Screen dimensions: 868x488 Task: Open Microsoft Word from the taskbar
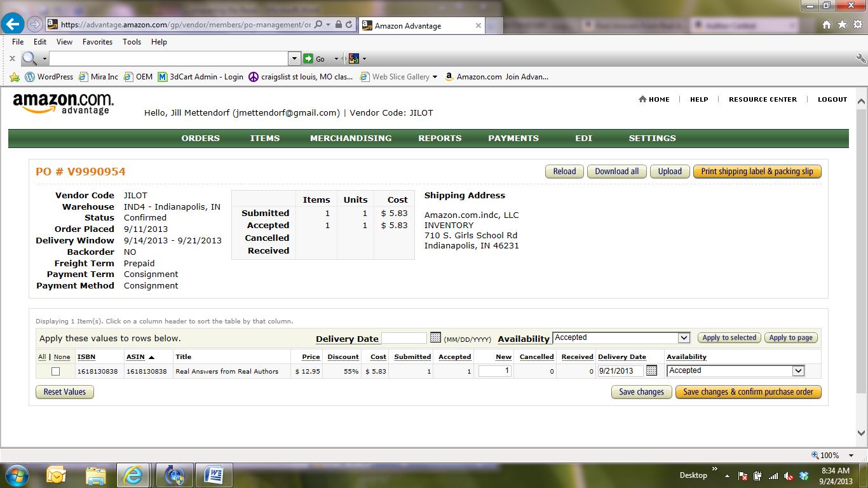click(x=214, y=475)
